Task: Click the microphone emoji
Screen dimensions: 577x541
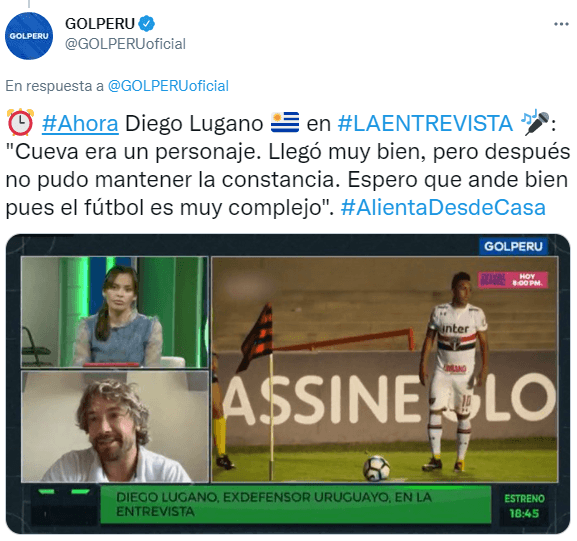Action: (x=535, y=123)
